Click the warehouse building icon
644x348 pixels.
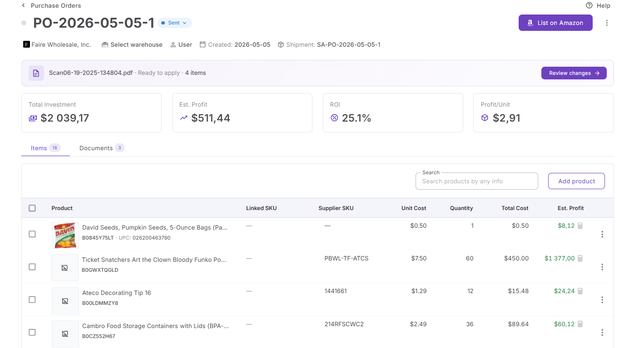105,44
